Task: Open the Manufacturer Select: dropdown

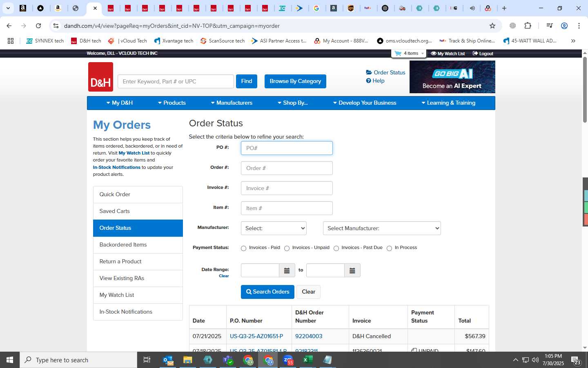Action: (274, 228)
